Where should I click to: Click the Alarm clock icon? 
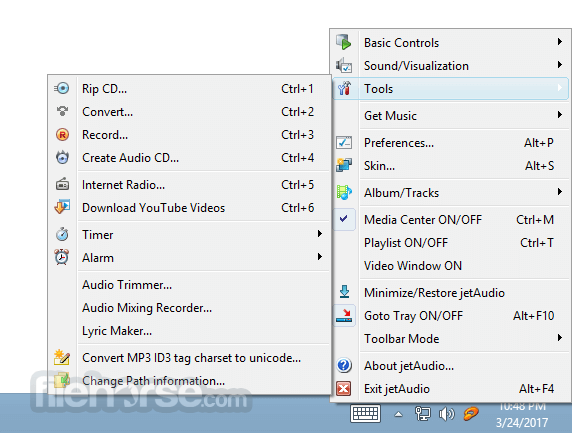(x=62, y=257)
